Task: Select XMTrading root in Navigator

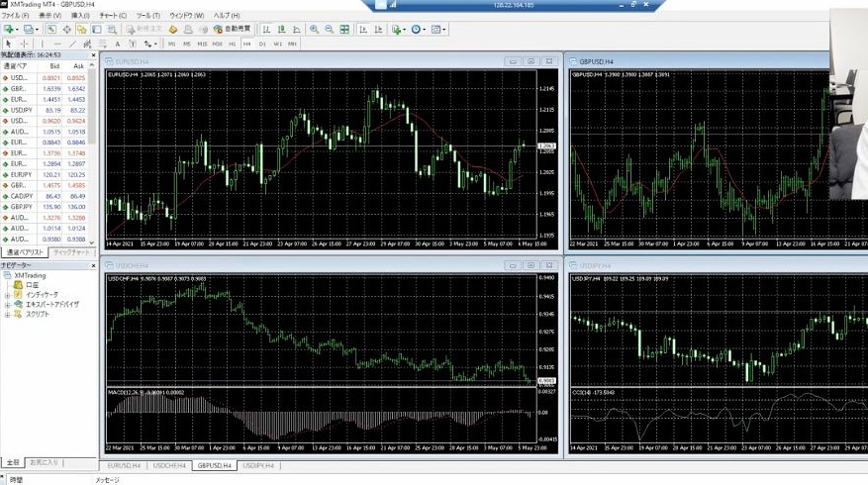Action: [x=30, y=275]
